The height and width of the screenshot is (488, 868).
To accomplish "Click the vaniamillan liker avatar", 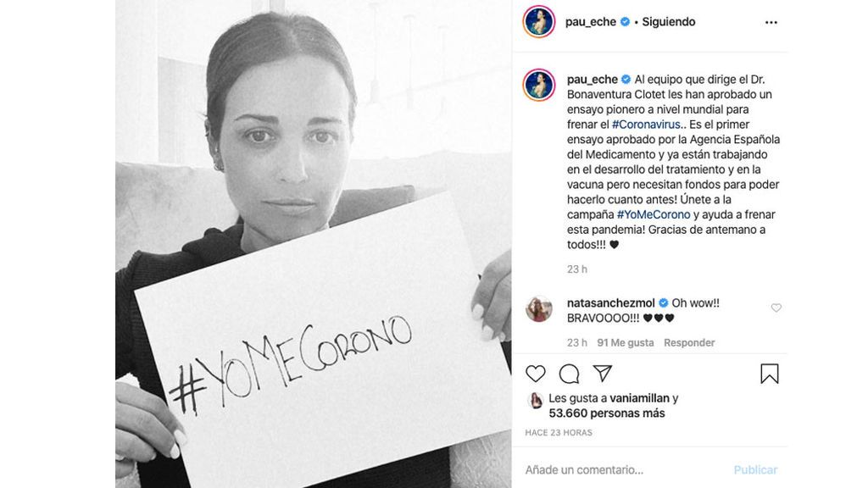I will click(x=536, y=400).
